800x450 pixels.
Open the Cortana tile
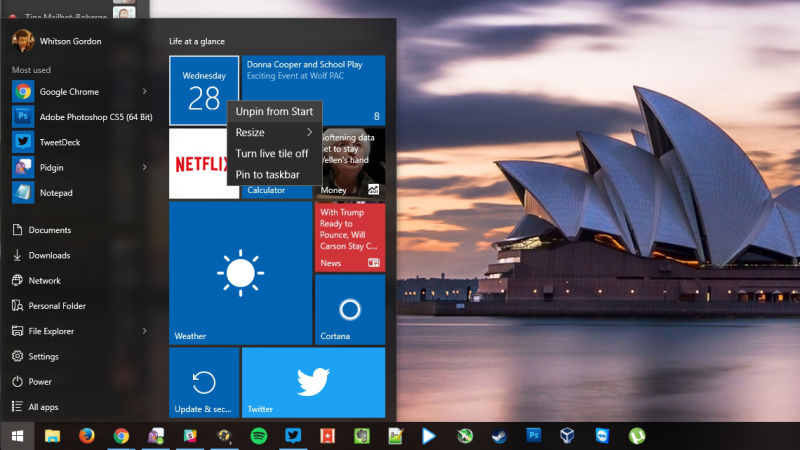point(350,310)
